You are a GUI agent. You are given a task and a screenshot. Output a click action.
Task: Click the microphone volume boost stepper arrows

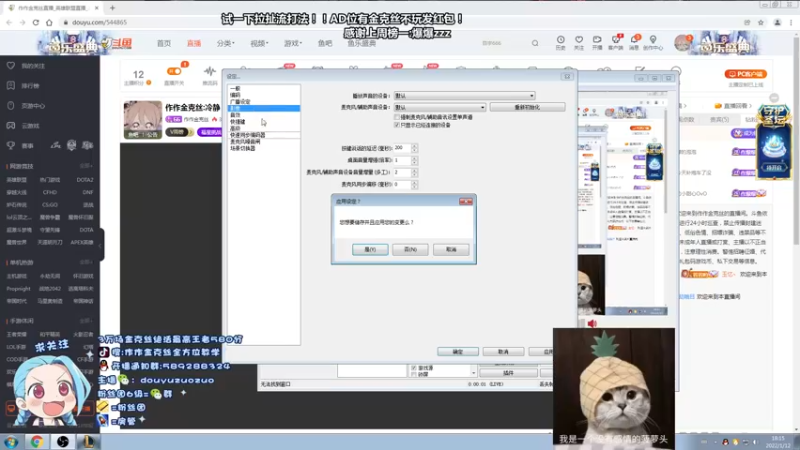point(414,172)
